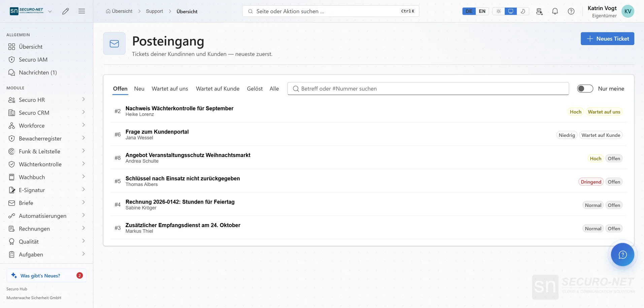Open the help question mark icon

571,11
